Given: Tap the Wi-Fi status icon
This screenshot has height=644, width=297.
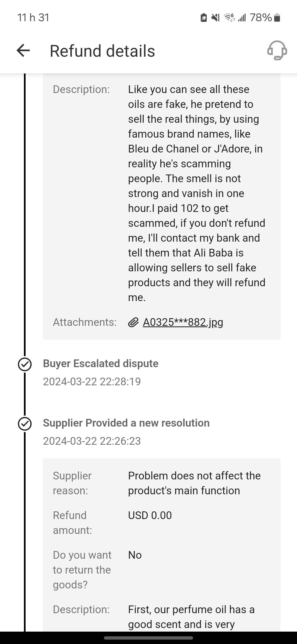Looking at the screenshot, I should coord(230,18).
